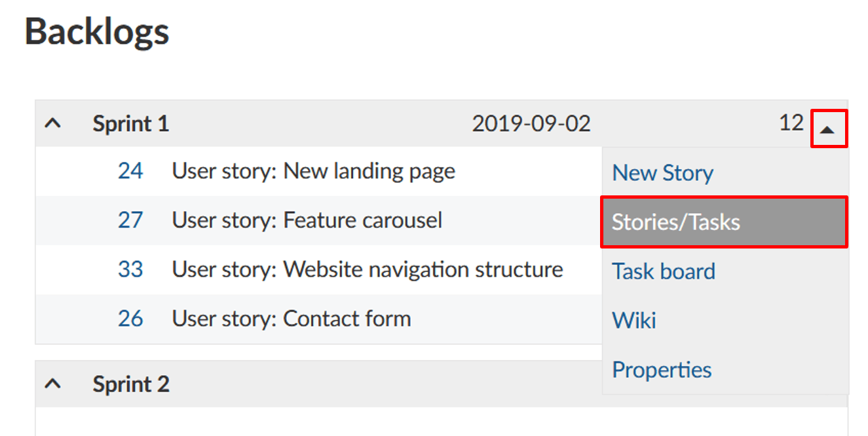Click the Sprint 1 title
Viewport: 868px width, 436px height.
130,123
